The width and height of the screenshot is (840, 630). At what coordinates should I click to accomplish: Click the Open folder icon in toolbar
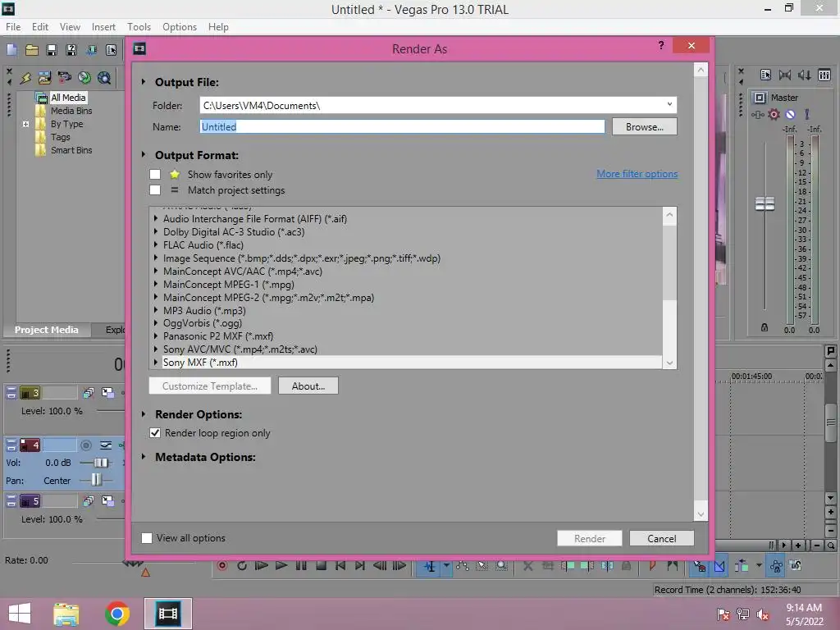pyautogui.click(x=32, y=50)
